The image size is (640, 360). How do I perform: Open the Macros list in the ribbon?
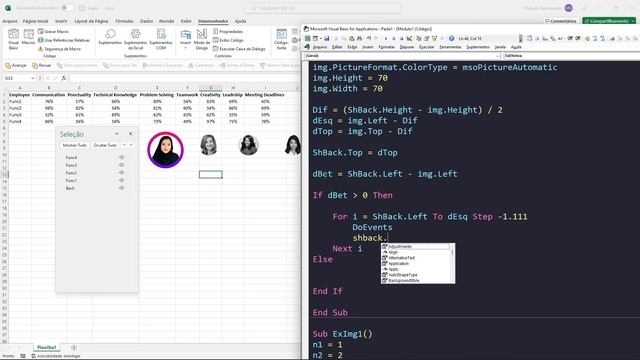tap(28, 38)
